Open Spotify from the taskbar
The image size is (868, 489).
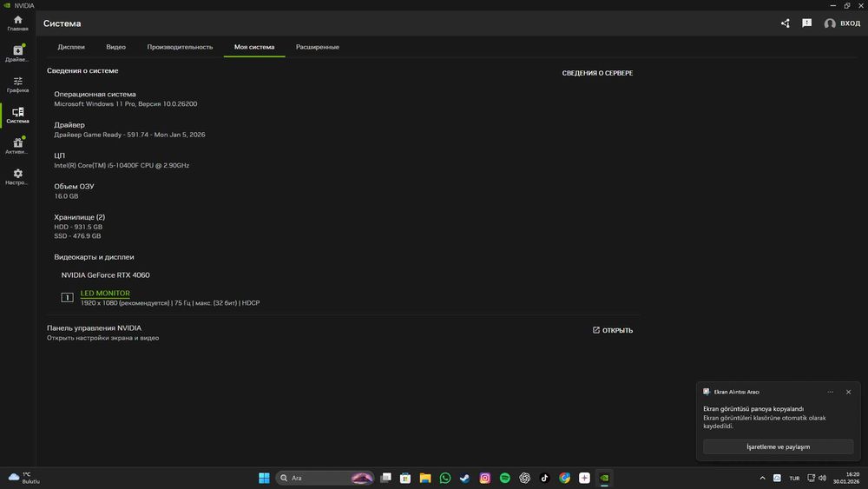(x=505, y=478)
